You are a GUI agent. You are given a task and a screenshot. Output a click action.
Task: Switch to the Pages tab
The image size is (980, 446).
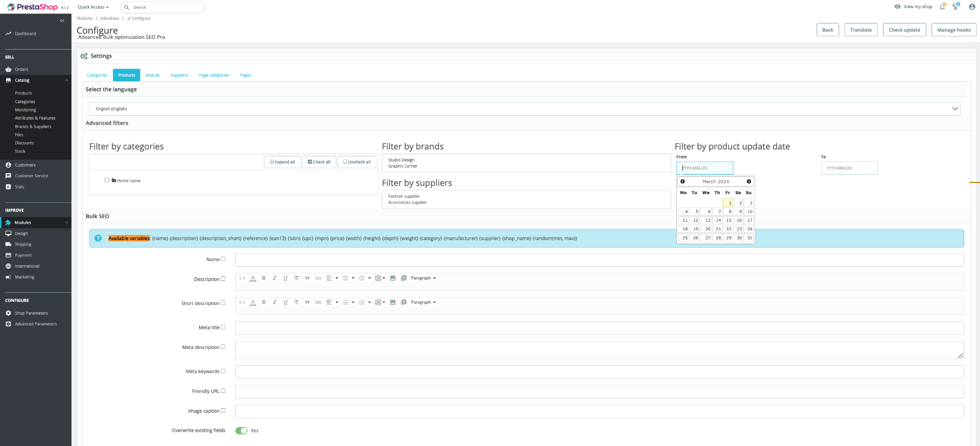tap(246, 75)
